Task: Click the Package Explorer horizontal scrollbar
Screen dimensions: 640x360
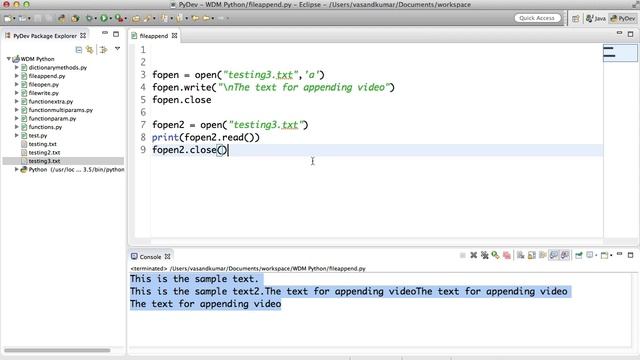Action: click(x=57, y=350)
